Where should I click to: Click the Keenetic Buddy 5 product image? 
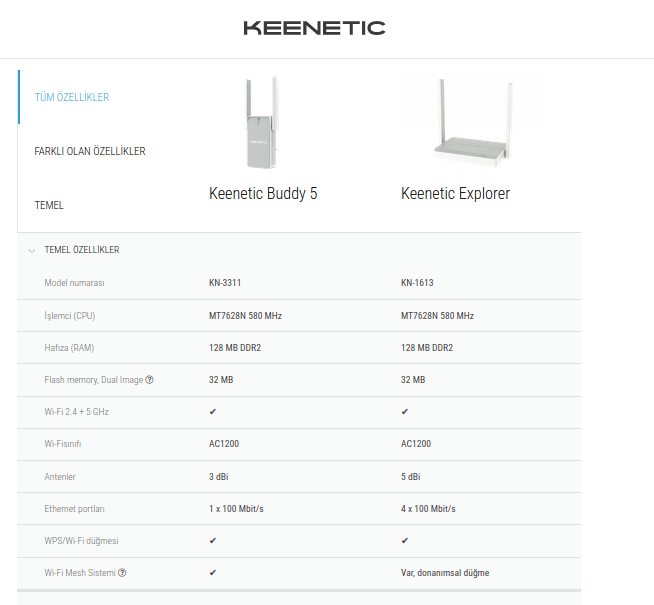pyautogui.click(x=262, y=123)
